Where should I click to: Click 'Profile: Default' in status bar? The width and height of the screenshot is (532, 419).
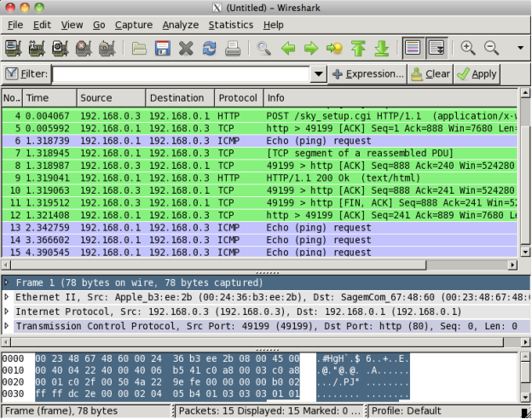(407, 410)
